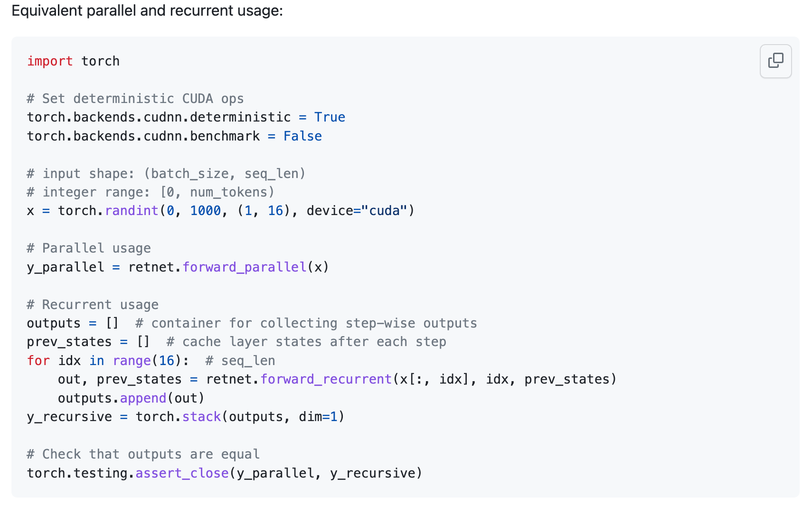
Task: Select the number 1000 in randint arguments
Action: point(205,210)
